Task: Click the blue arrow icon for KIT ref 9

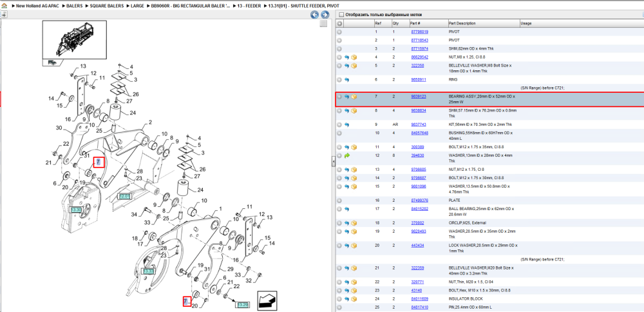Action: tap(346, 124)
